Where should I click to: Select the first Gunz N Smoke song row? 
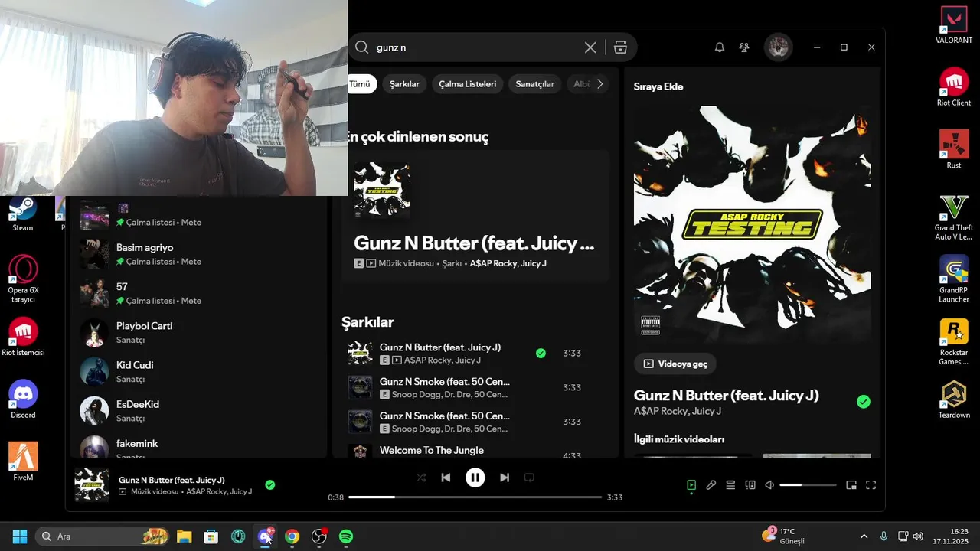pos(475,387)
